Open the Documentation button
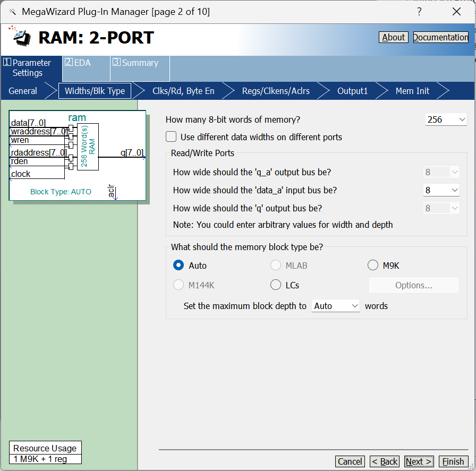Image resolution: width=476 pixels, height=471 pixels. (441, 37)
